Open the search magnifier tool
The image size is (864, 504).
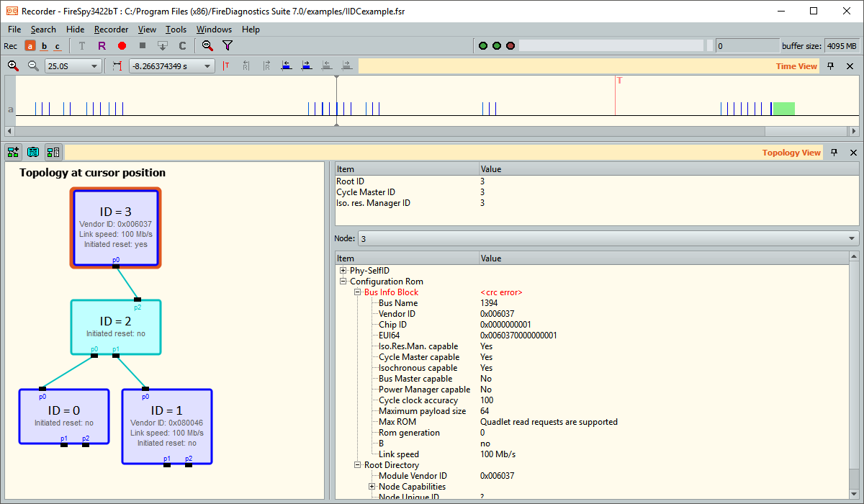[x=207, y=46]
